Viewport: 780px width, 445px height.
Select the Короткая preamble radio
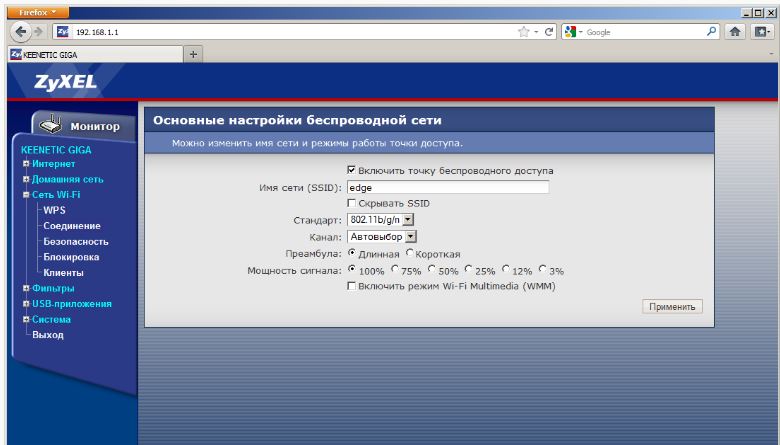[409, 253]
